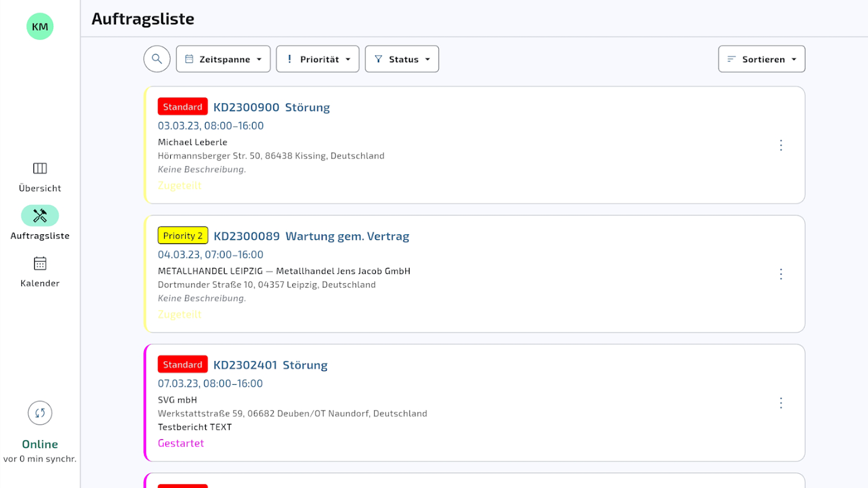868x488 pixels.
Task: Click the date 03.03.23, 08:00–16:00
Action: [211, 126]
